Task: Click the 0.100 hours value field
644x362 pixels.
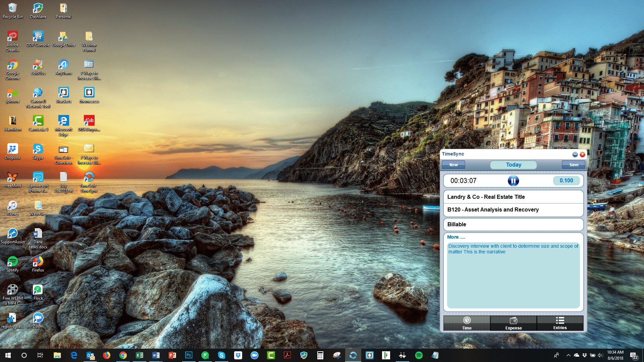Action: tap(566, 181)
